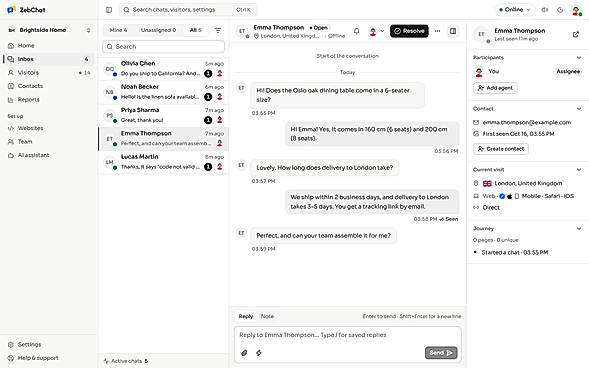Attach a file with the paperclip icon

point(244,353)
